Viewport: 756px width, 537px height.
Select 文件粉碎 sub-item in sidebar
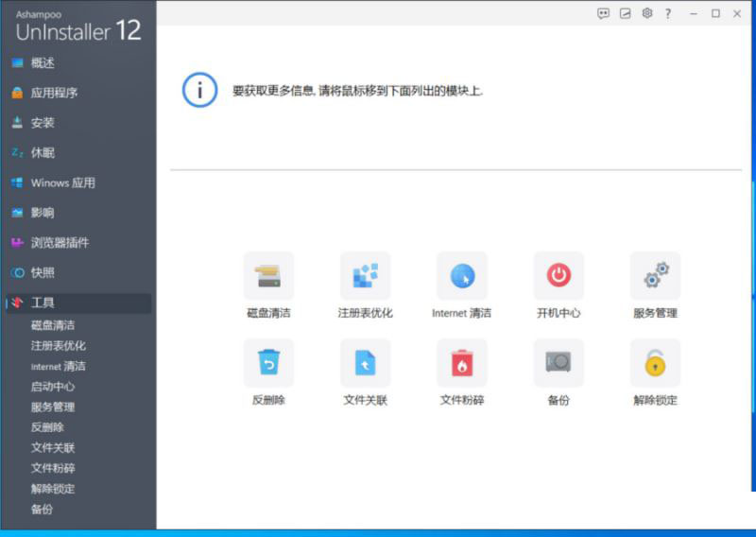coord(53,468)
